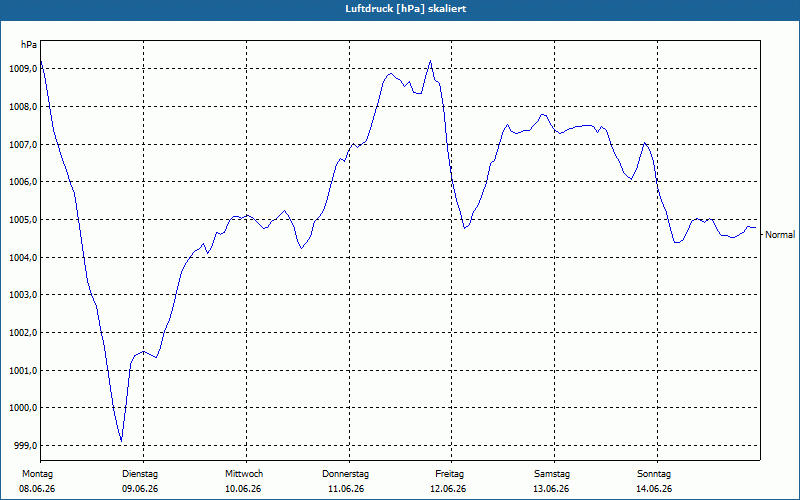Select the 1001,0 axis value

coord(23,370)
